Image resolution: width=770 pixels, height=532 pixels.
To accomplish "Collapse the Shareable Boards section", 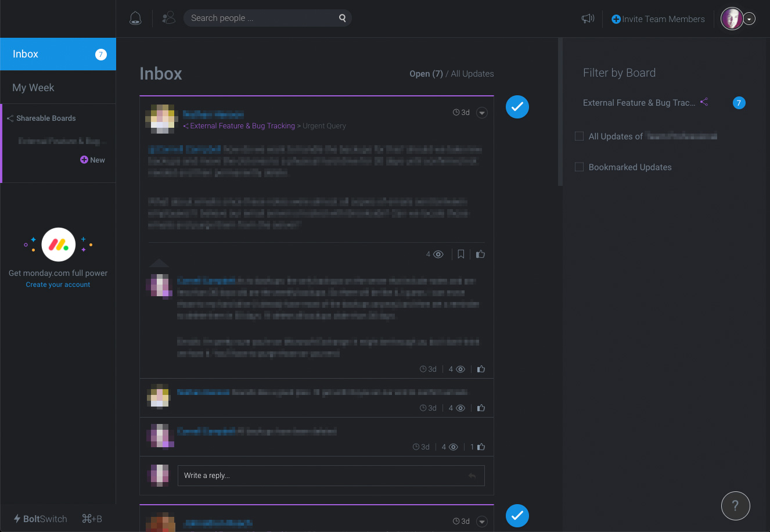I will click(x=9, y=118).
